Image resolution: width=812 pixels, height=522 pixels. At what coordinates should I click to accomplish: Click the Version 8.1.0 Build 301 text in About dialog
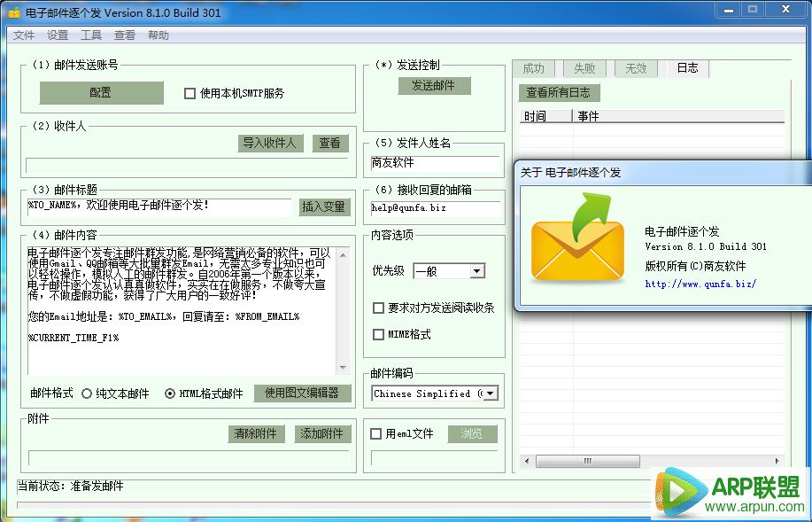tap(706, 246)
